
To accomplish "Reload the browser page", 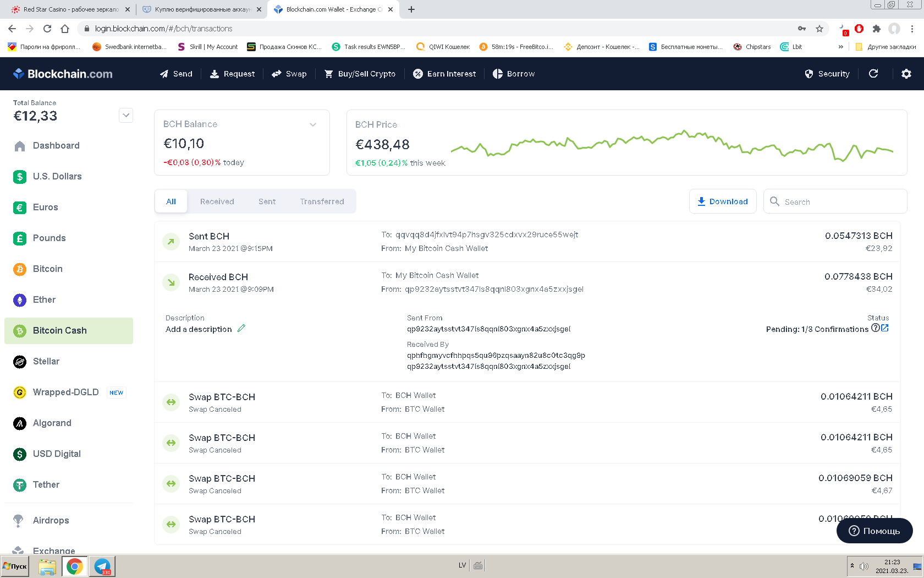I will (47, 29).
